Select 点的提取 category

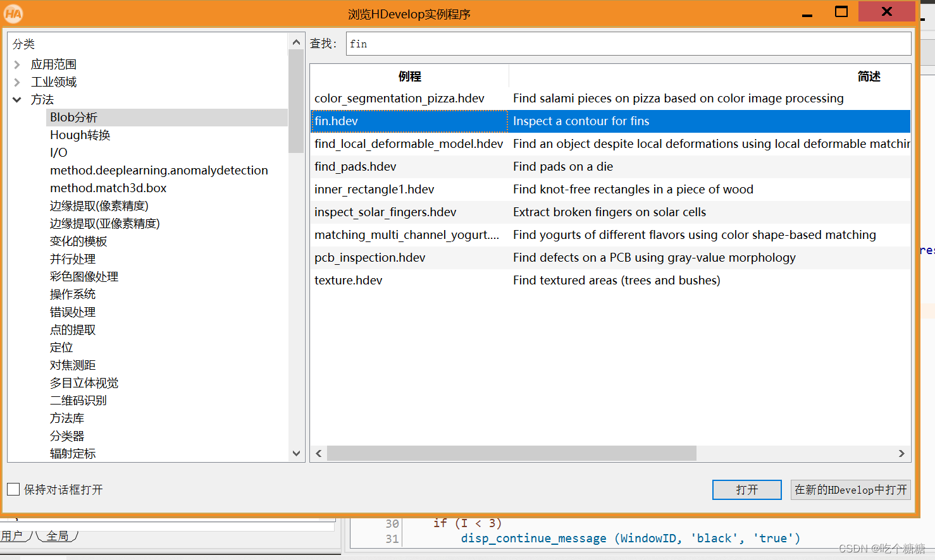[73, 330]
